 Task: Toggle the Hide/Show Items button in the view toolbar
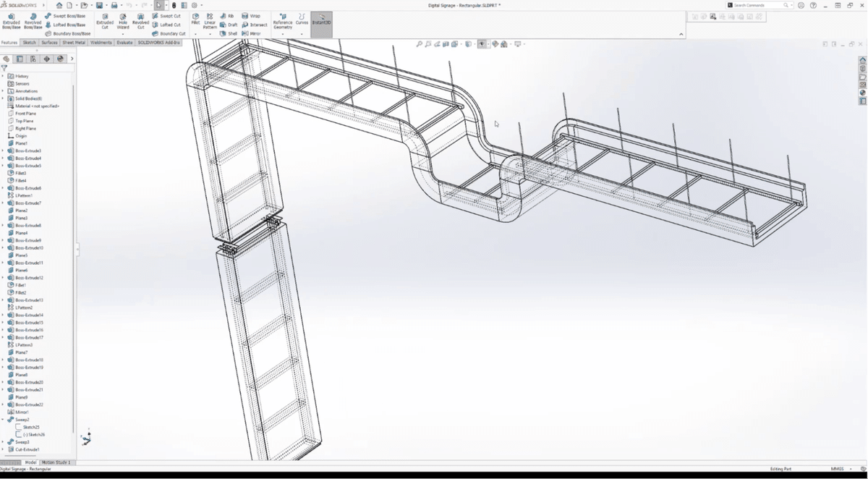pyautogui.click(x=482, y=44)
